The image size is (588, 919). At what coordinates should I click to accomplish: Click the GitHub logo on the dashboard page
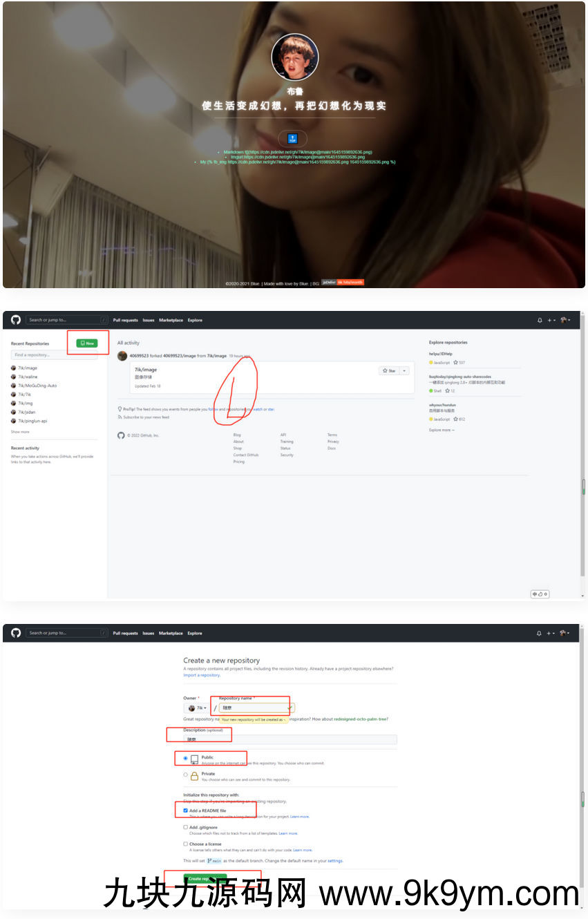16,320
